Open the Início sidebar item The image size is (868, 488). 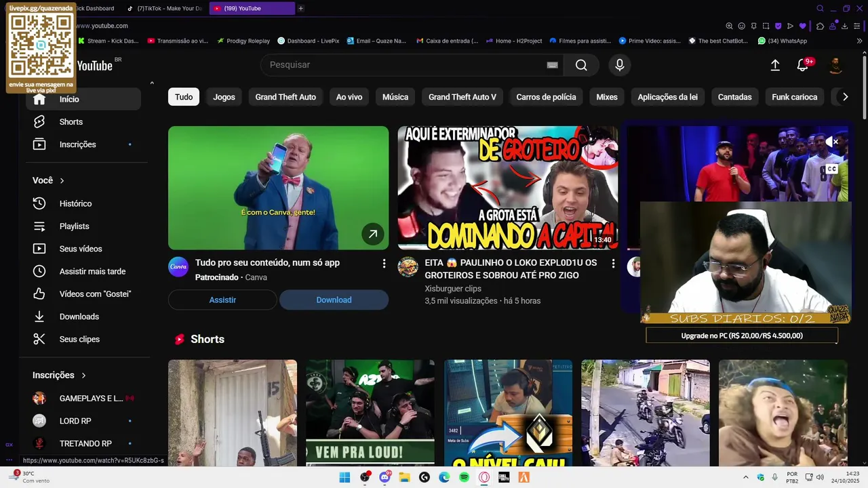(83, 99)
